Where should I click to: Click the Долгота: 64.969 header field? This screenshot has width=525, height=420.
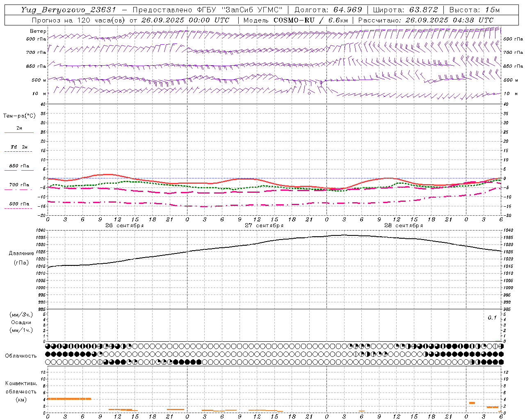[328, 10]
